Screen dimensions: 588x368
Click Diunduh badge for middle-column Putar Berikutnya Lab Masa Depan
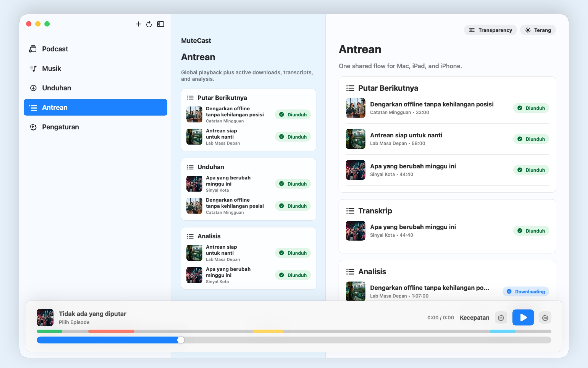pyautogui.click(x=293, y=137)
